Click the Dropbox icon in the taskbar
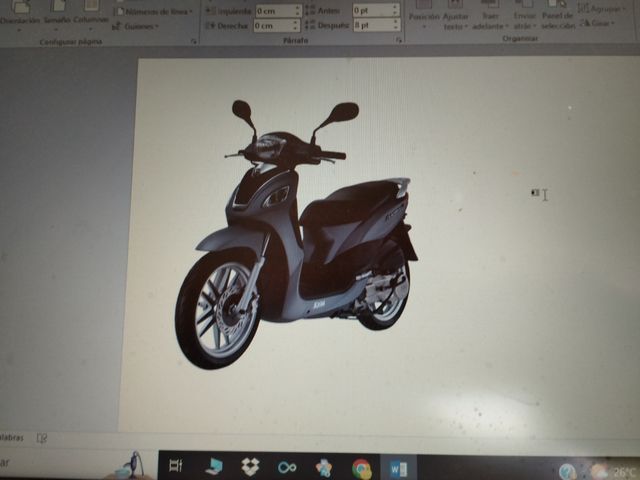 (251, 467)
